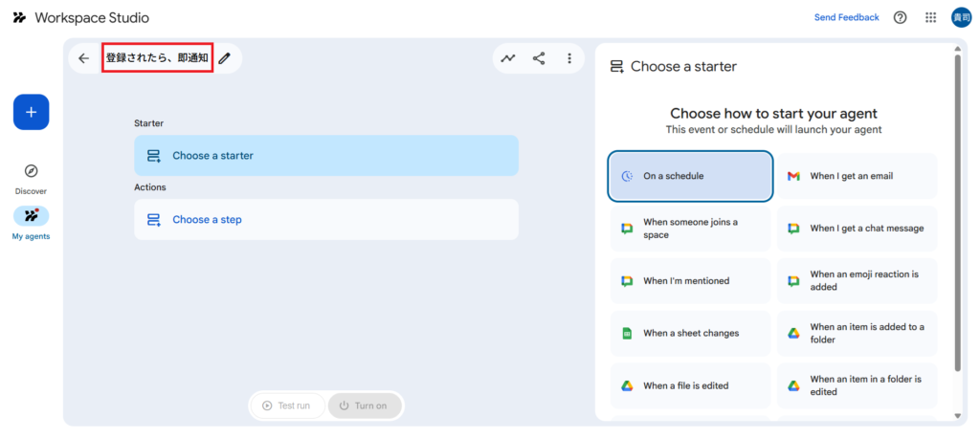Screen dimensions: 980x438
Task: Select the On a schedule starter
Action: pyautogui.click(x=690, y=176)
